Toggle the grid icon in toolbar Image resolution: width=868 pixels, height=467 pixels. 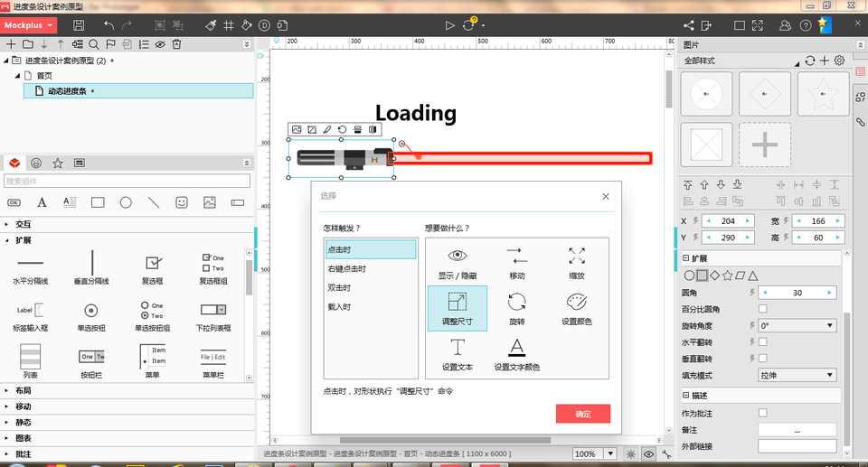[x=229, y=25]
